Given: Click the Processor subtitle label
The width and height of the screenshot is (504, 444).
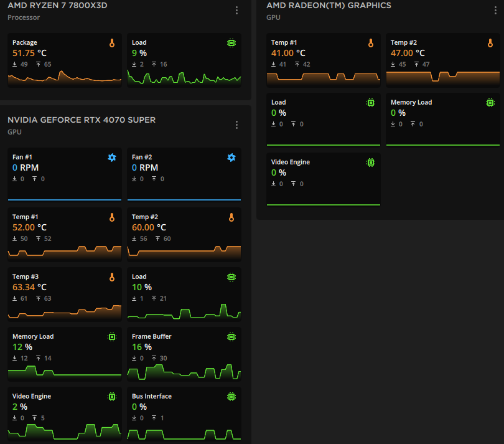Looking at the screenshot, I should pos(24,17).
